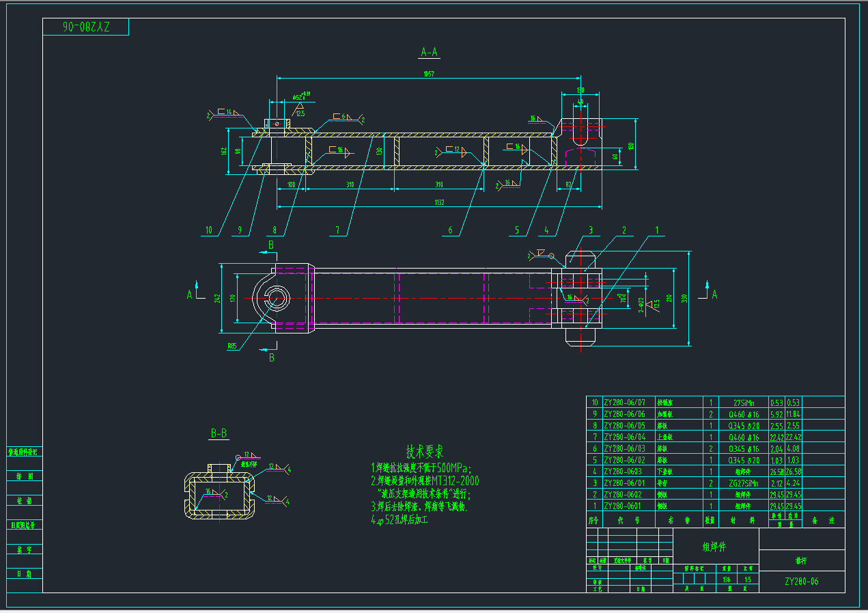This screenshot has width=868, height=613.
Task: Select part code ZY280-06/05 in the parts list
Action: 624,426
